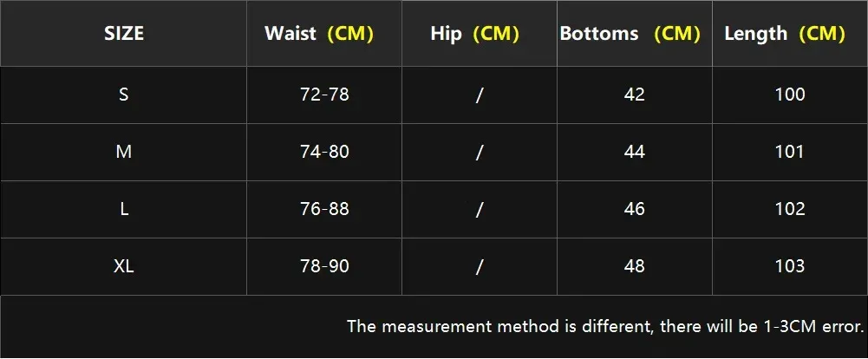This screenshot has width=868, height=359.
Task: Select the M size cell
Action: 124,152
